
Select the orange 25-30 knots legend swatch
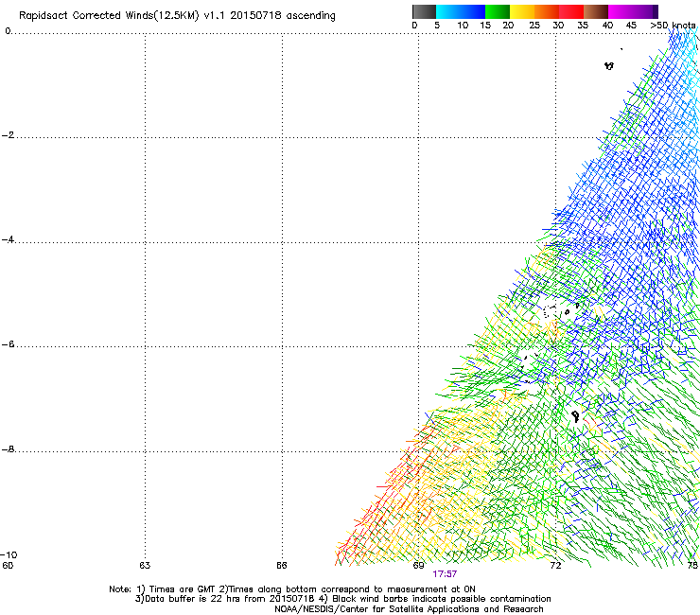click(x=547, y=11)
